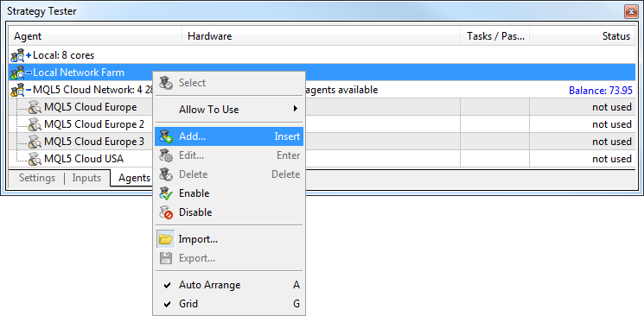Image resolution: width=644 pixels, height=316 pixels.
Task: Select the MQL5 Cloud Europe 2 row
Action: pos(322,124)
